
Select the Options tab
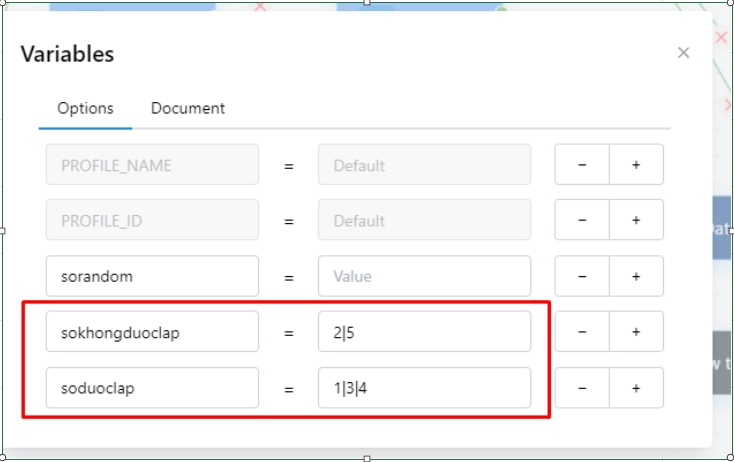click(x=85, y=108)
